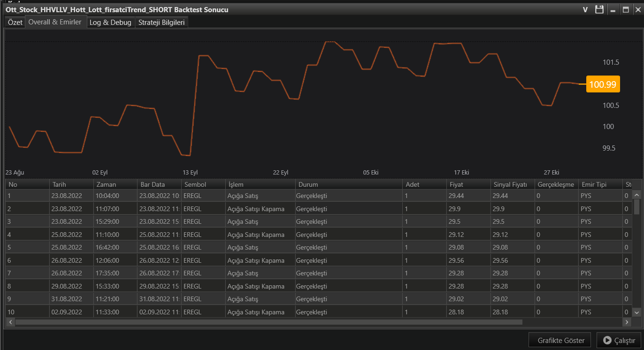Image resolution: width=644 pixels, height=350 pixels.
Task: Click the 23 Ağu date label on chart axis
Action: pyautogui.click(x=14, y=172)
